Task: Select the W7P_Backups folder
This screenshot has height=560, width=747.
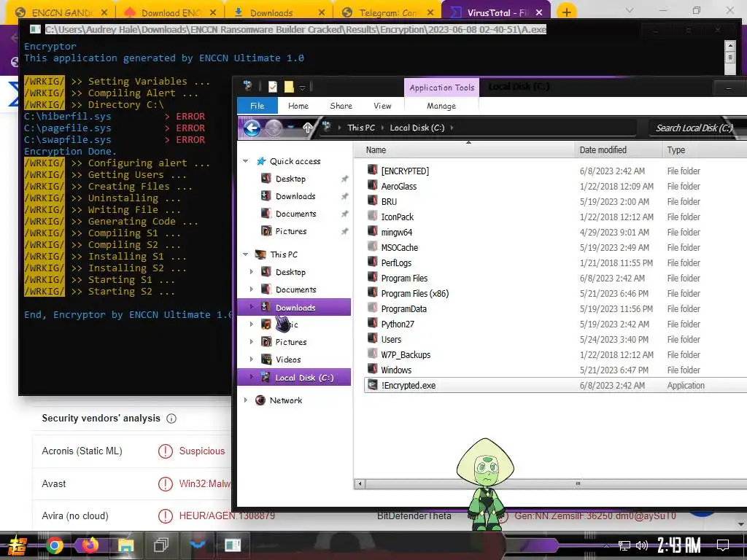Action: pos(406,355)
